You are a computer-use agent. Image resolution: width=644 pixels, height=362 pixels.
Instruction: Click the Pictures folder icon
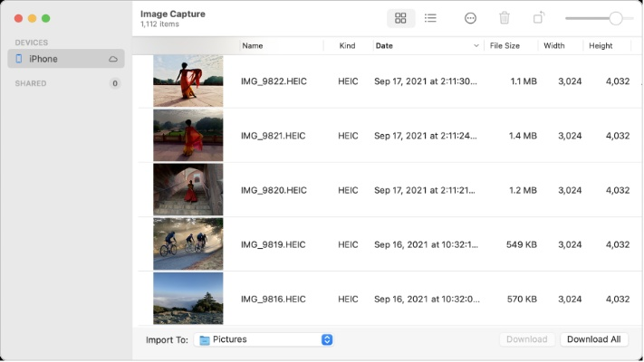tap(205, 340)
